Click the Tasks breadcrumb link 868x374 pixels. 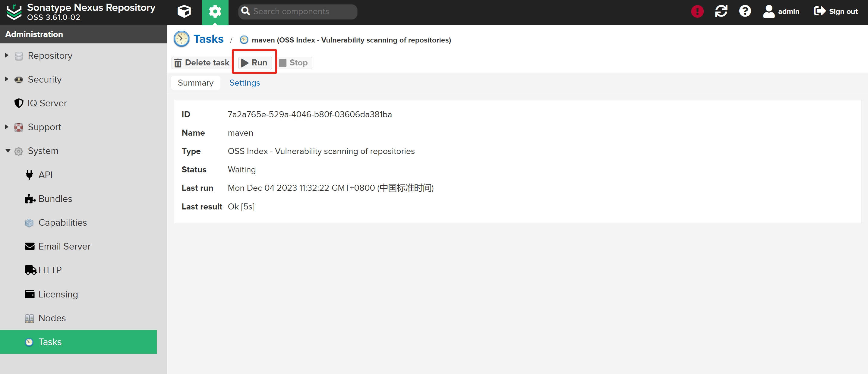(x=208, y=39)
